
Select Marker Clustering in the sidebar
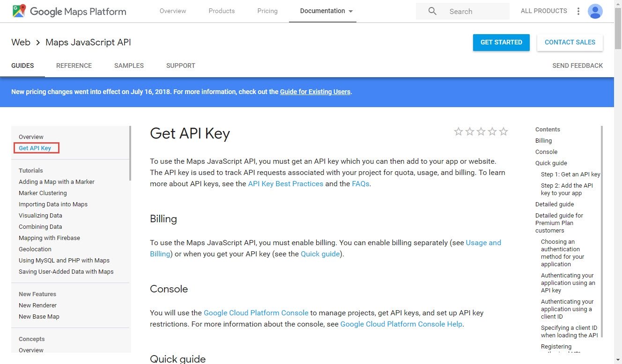(43, 193)
